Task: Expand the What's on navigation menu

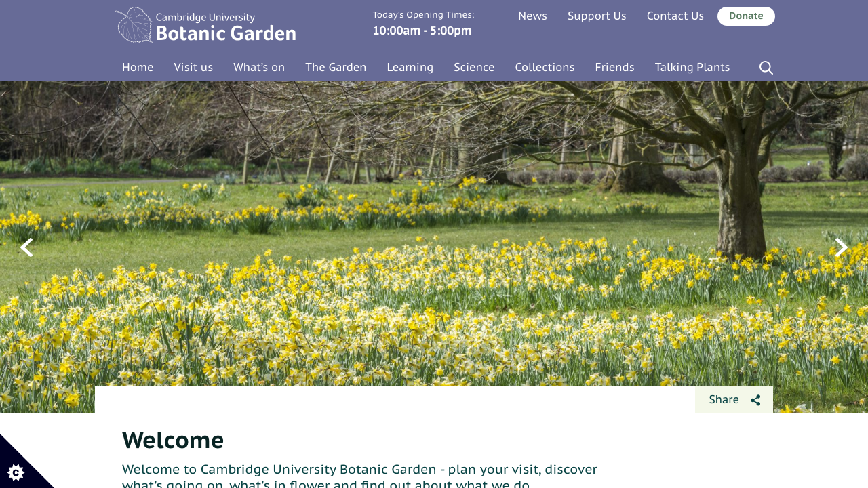Action: pyautogui.click(x=259, y=66)
